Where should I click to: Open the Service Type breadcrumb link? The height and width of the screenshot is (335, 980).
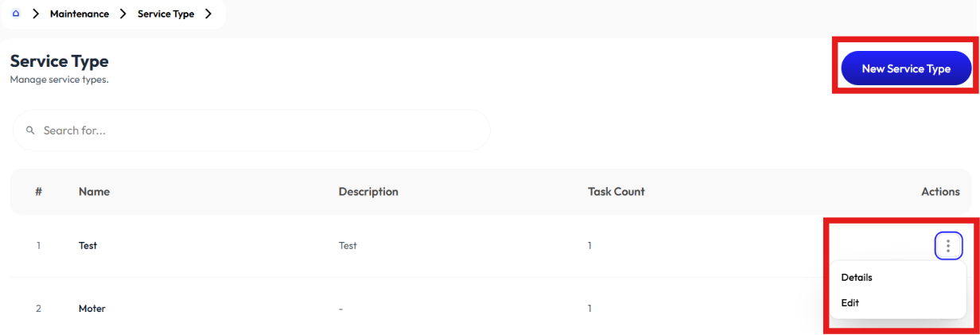[x=165, y=14]
